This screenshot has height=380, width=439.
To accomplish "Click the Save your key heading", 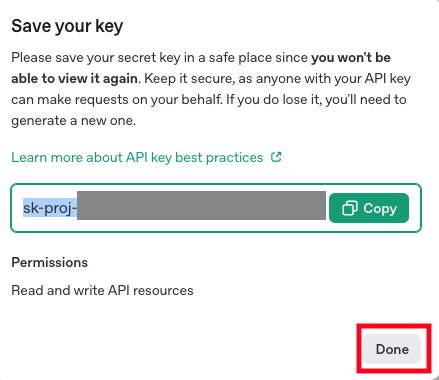I will [67, 26].
